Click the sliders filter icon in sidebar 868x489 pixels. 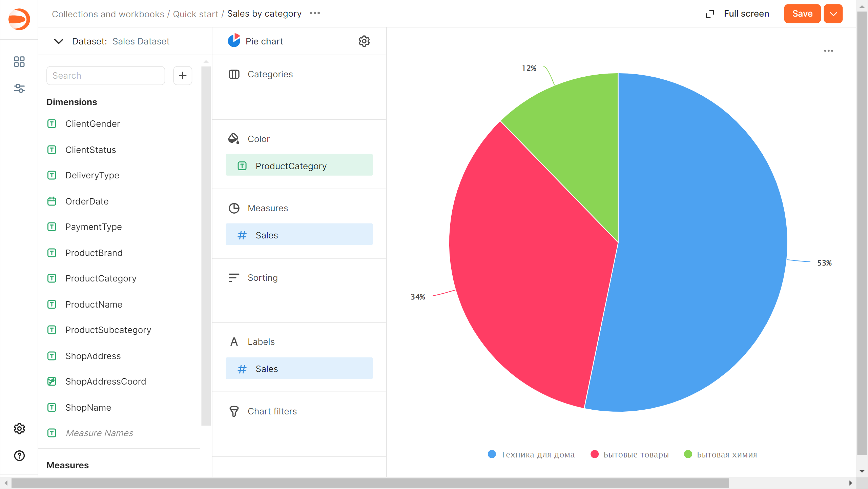pyautogui.click(x=19, y=89)
